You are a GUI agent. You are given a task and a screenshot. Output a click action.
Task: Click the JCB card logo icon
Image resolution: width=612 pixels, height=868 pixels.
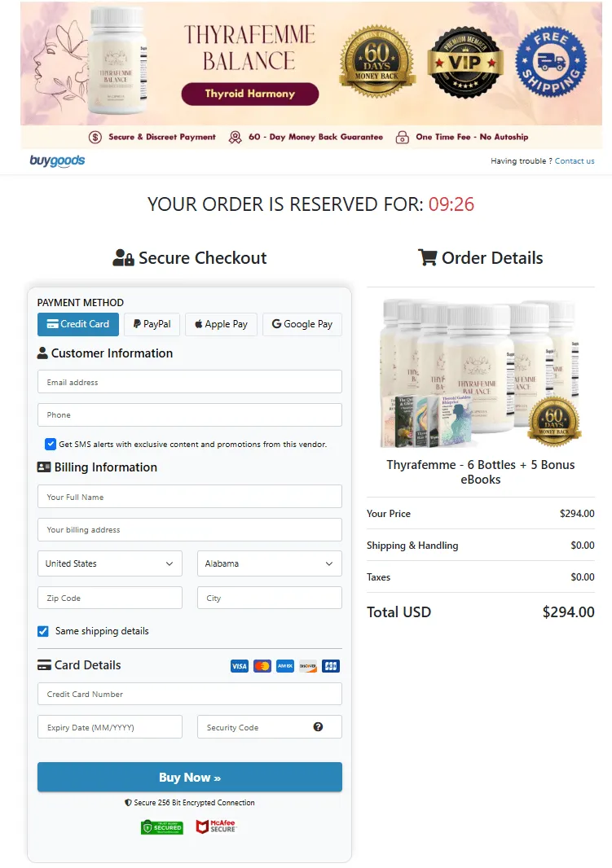331,666
